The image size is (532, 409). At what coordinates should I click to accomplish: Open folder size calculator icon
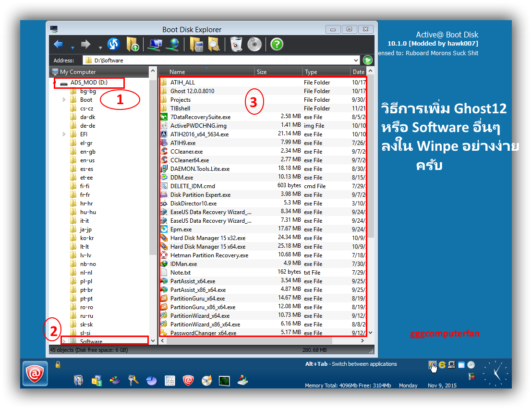[196, 45]
